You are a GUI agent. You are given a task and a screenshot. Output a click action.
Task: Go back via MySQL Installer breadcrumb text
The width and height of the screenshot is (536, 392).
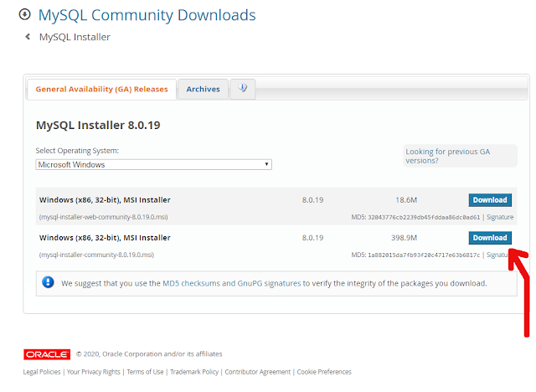75,37
